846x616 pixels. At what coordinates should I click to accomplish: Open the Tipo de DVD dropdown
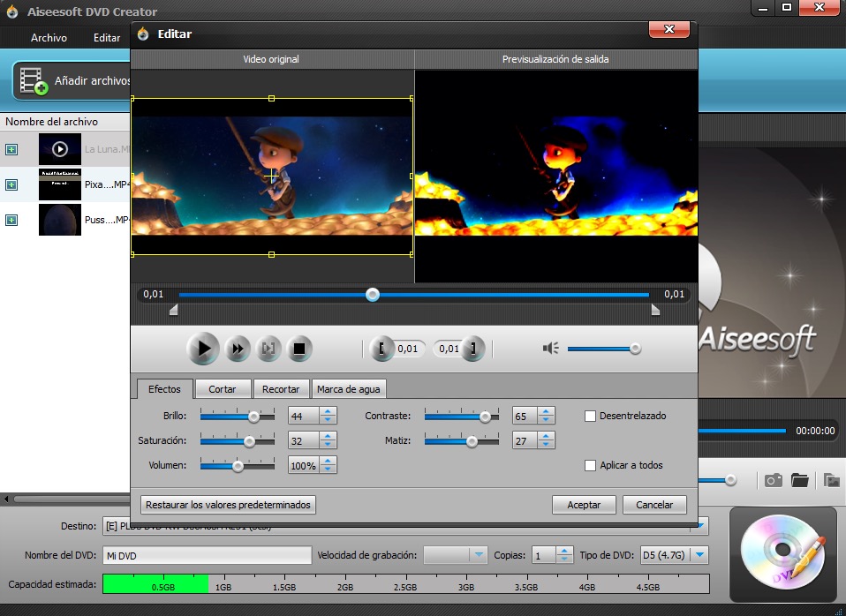699,554
